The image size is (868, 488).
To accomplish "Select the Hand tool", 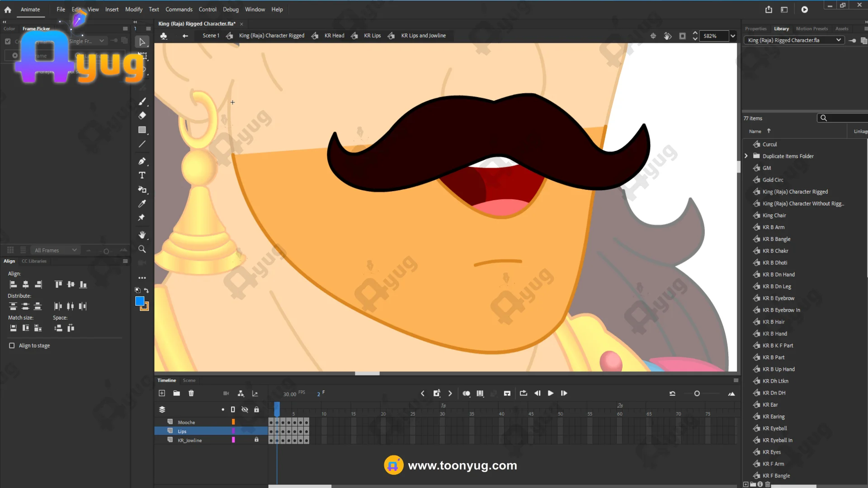I will 142,235.
